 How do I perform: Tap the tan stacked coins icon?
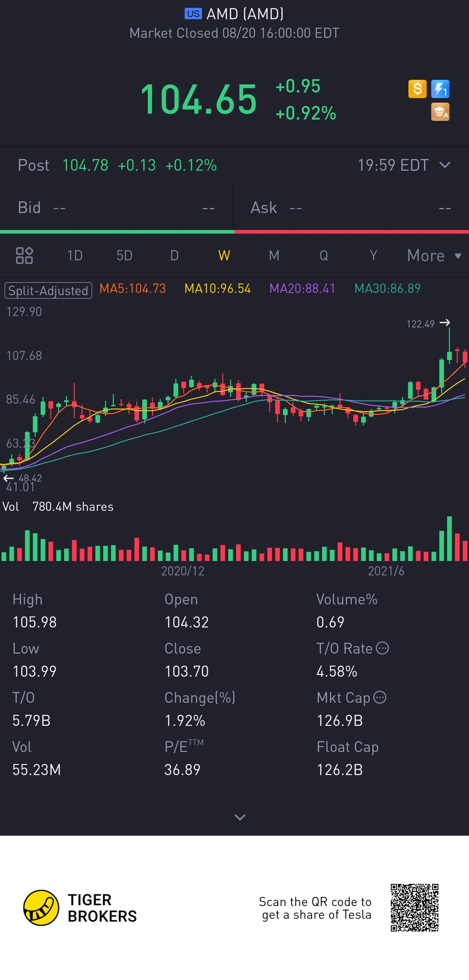click(x=440, y=112)
